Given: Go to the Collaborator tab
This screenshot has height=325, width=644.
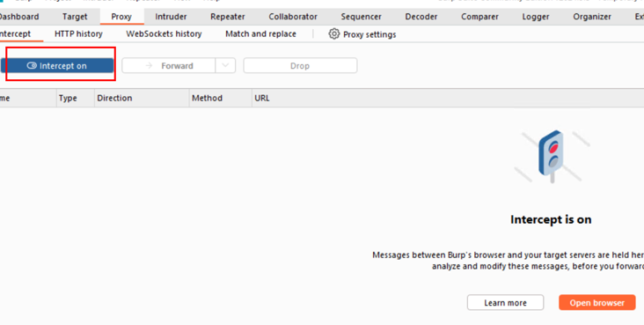Looking at the screenshot, I should coord(293,17).
